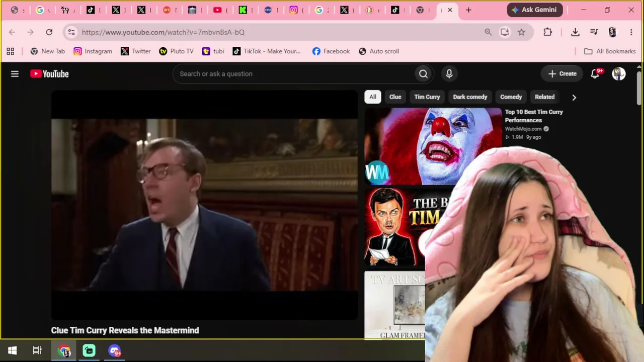Switch to the NASA browser tab
The image size is (644, 362).
pyautogui.click(x=268, y=10)
